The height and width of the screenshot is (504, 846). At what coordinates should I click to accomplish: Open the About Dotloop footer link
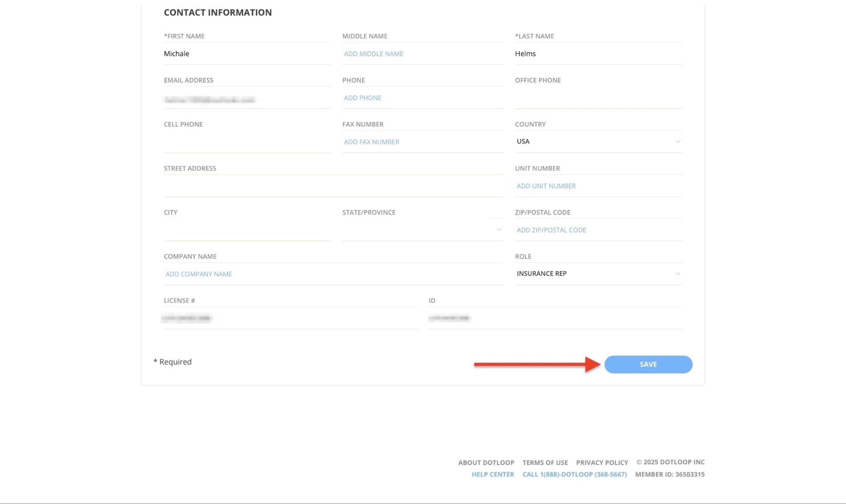click(486, 463)
